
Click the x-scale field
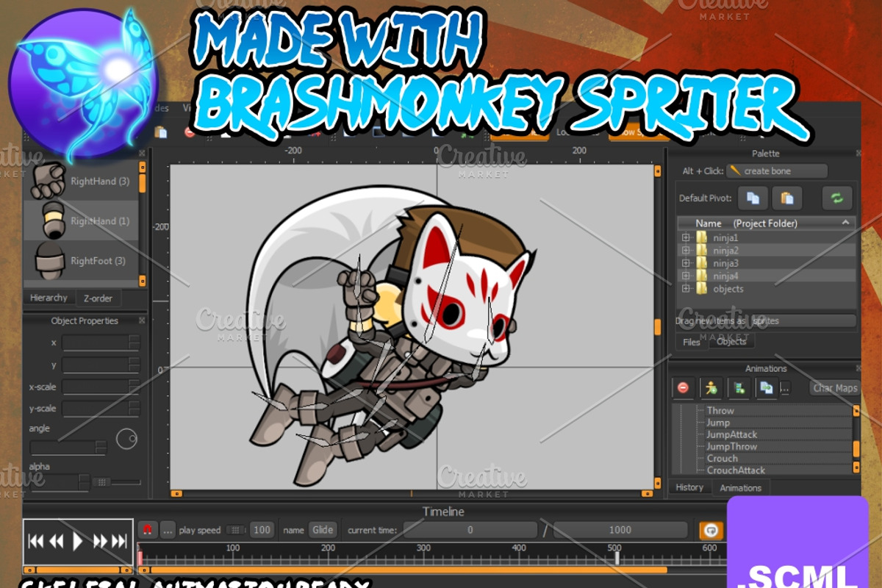[x=101, y=387]
